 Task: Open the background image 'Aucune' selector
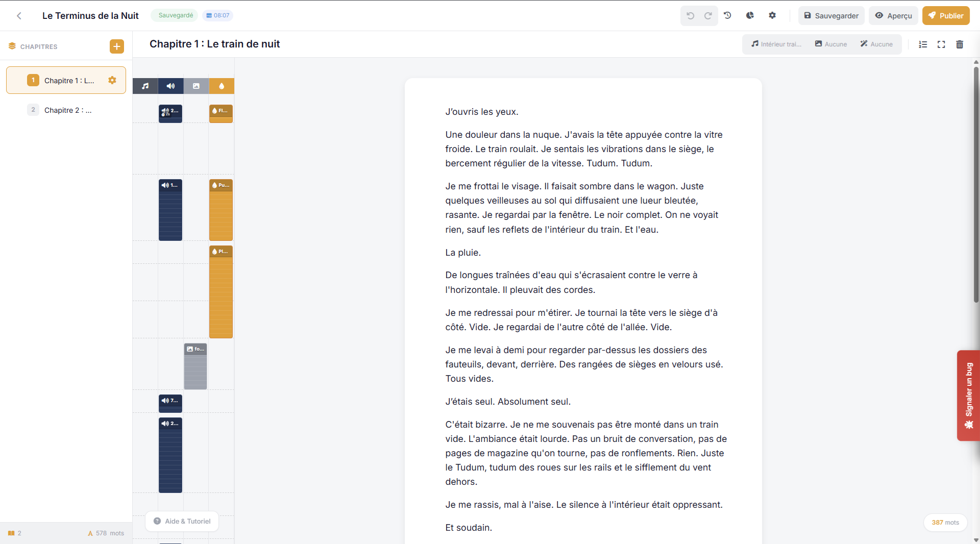click(x=831, y=44)
